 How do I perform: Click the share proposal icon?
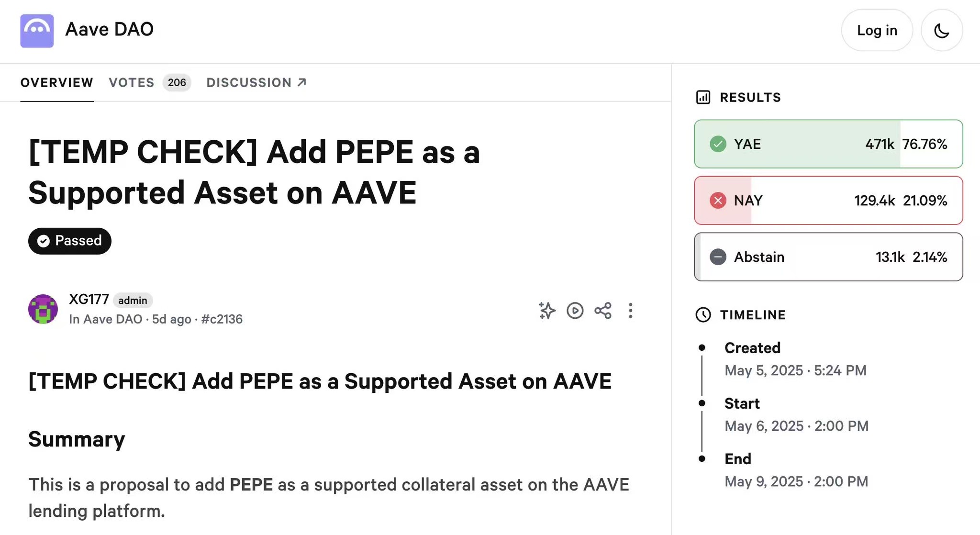click(x=603, y=311)
